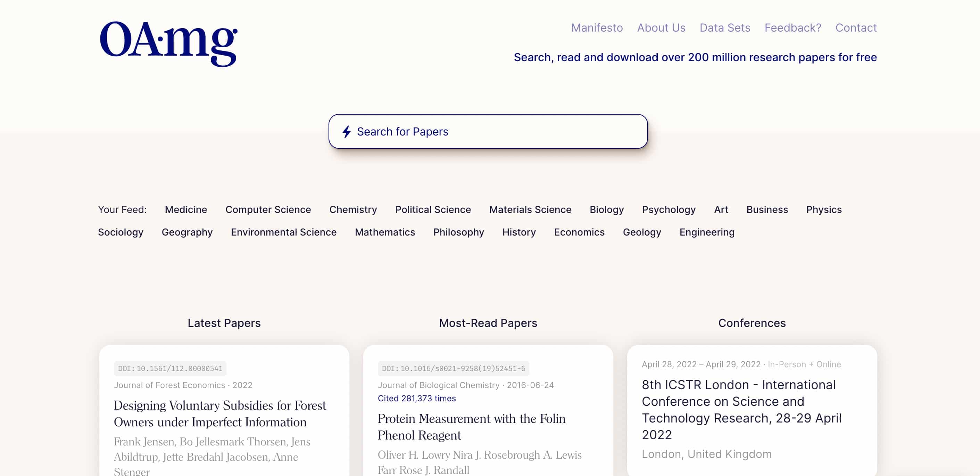Viewport: 980px width, 476px height.
Task: Open the Protein Measurement with Folin Phenol paper
Action: (x=472, y=427)
